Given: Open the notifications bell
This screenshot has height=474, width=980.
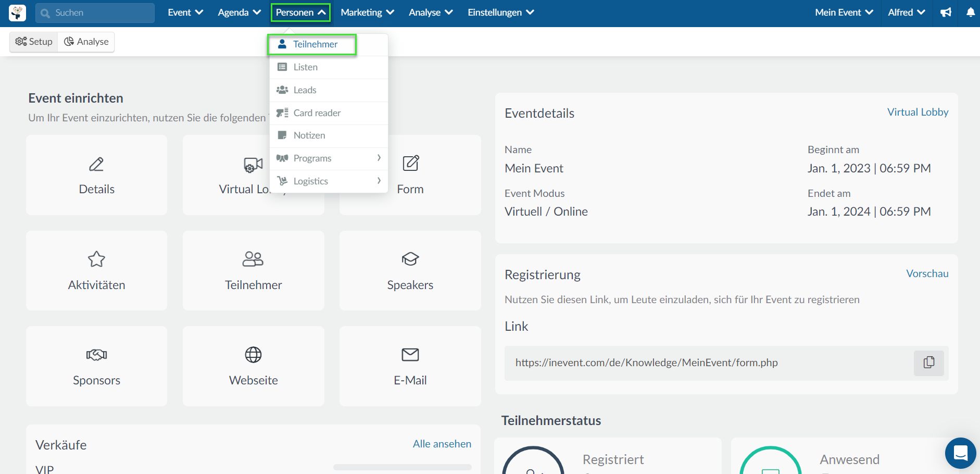Looking at the screenshot, I should (971, 13).
